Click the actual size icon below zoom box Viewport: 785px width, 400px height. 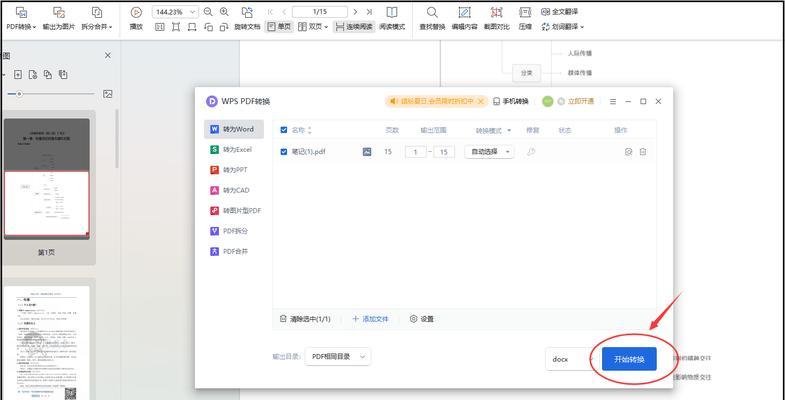[x=159, y=27]
